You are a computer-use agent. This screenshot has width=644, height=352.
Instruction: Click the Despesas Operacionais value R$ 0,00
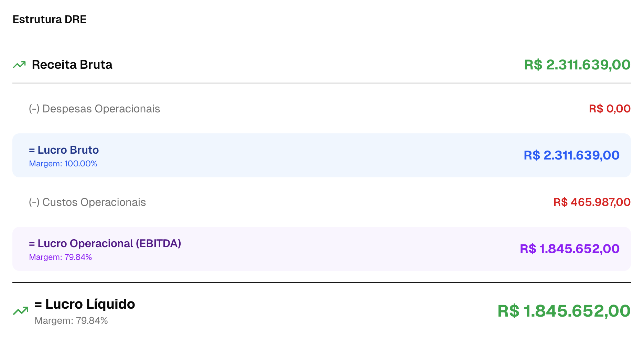[609, 109]
